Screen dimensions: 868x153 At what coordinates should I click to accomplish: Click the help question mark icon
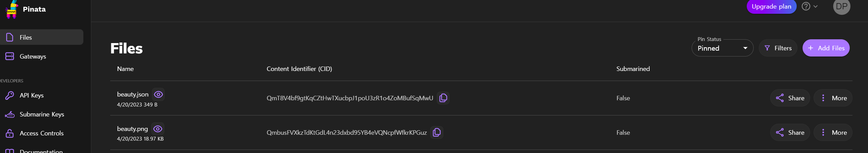pos(806,6)
